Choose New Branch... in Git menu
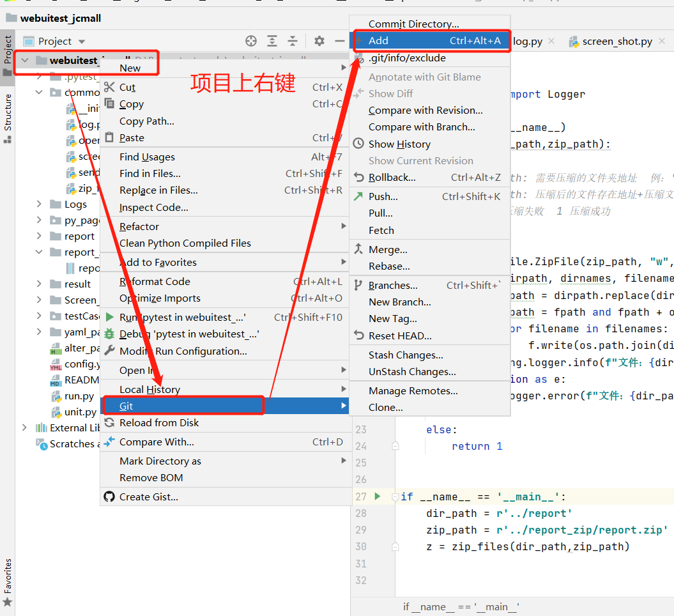Image resolution: width=674 pixels, height=616 pixels. (x=430, y=302)
